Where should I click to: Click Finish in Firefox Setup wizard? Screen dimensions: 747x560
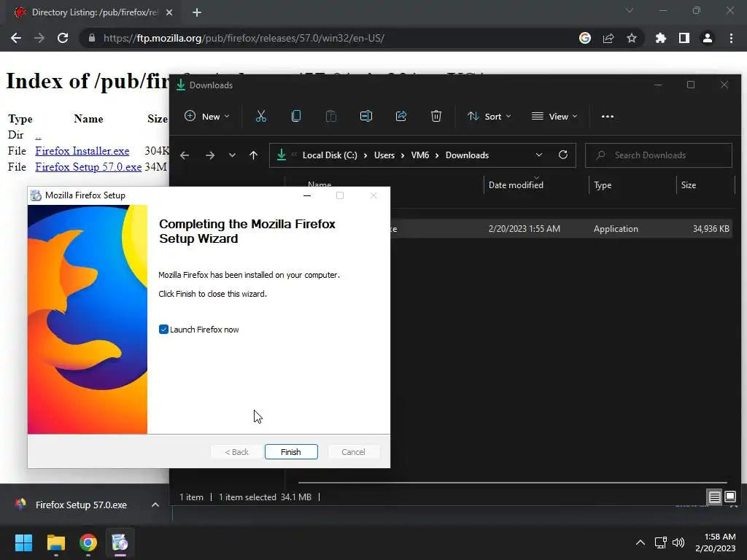pyautogui.click(x=291, y=452)
